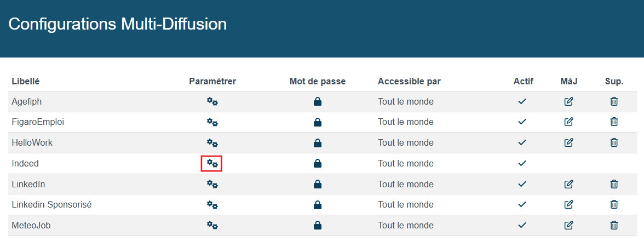Click the Linkedin Sponsorisé label text

pos(51,204)
